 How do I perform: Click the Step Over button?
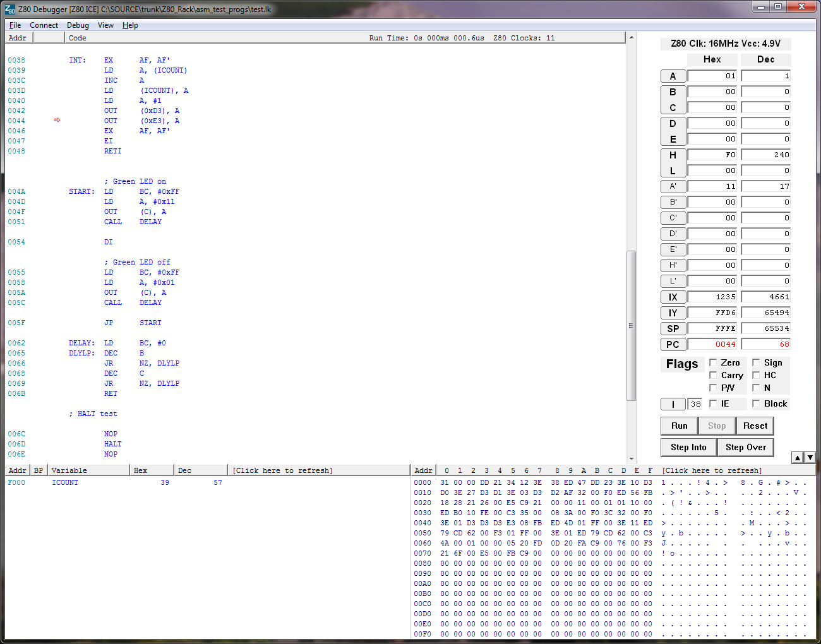pyautogui.click(x=745, y=447)
